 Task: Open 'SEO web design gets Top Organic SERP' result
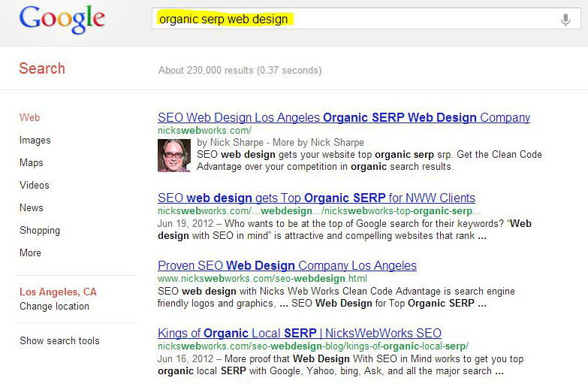(x=316, y=198)
